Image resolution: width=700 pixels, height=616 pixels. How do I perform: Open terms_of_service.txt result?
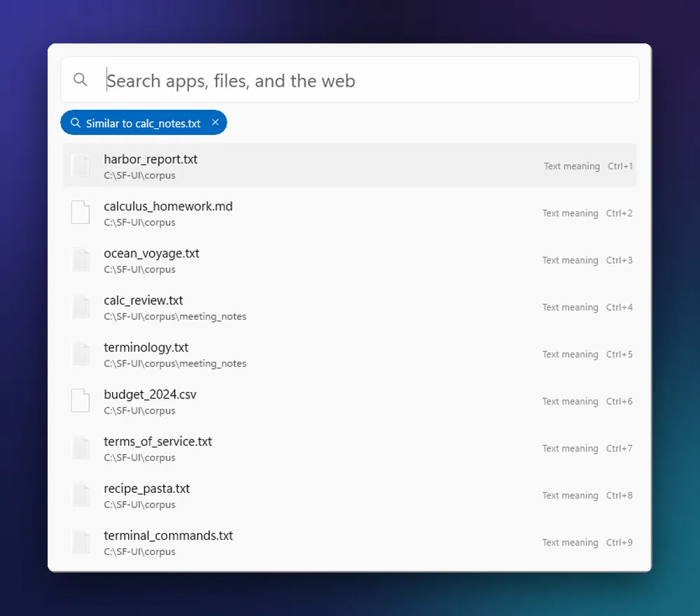(349, 448)
